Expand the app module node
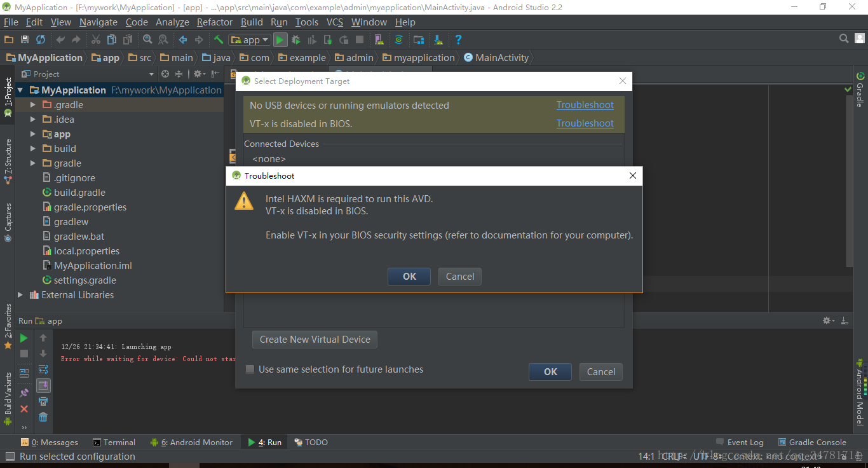 33,134
